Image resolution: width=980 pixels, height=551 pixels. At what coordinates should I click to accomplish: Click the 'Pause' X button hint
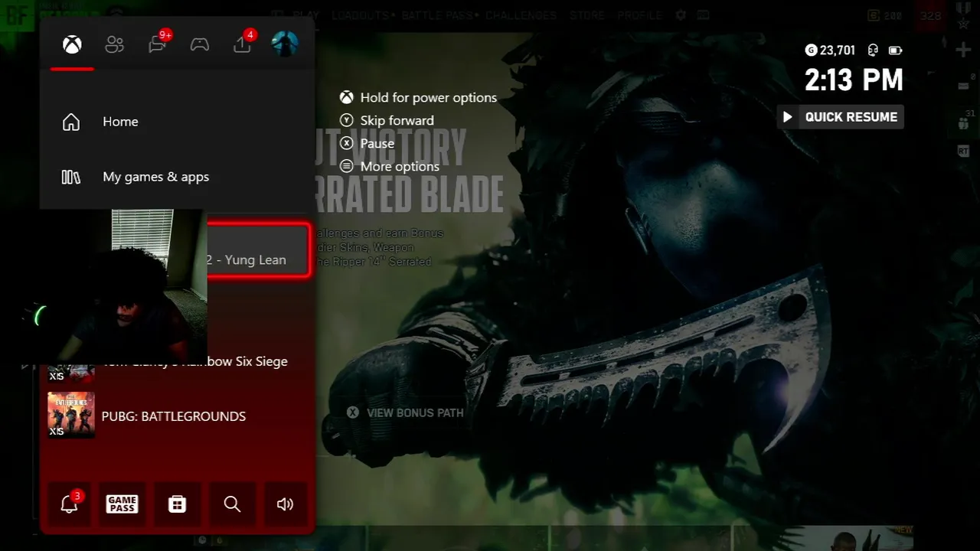pyautogui.click(x=367, y=143)
